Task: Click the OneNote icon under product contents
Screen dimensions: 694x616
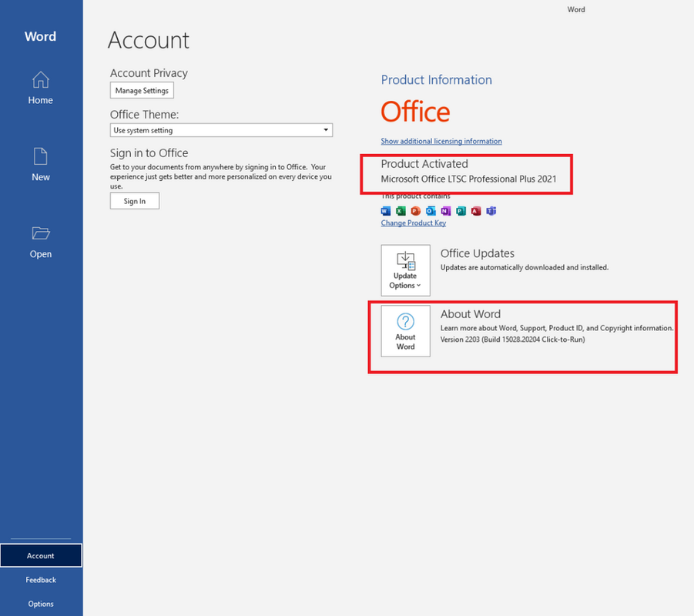Action: coord(446,211)
